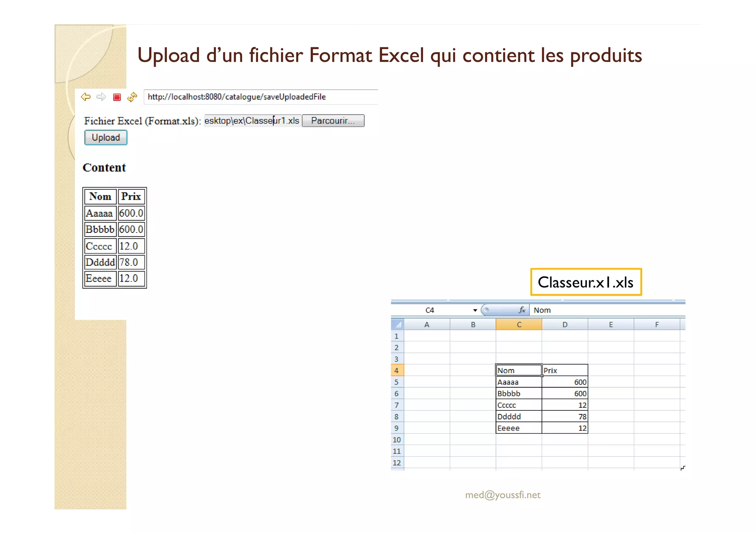Select highlighted row 4 header
Viewport: 756px width, 534px height.
(x=397, y=370)
